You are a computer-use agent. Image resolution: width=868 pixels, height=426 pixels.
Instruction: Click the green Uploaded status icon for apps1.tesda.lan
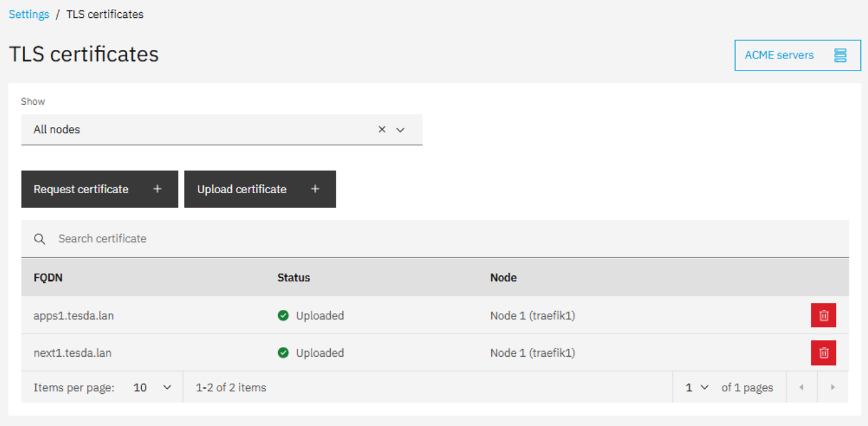point(283,315)
